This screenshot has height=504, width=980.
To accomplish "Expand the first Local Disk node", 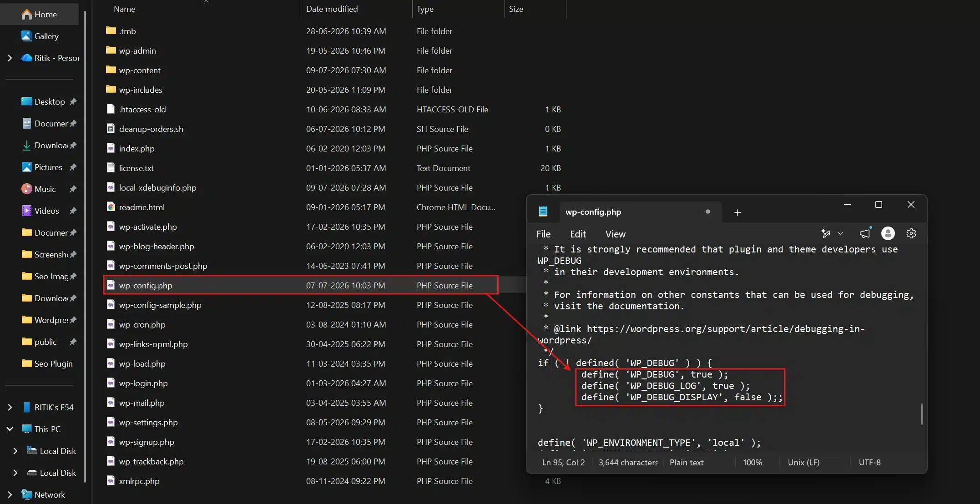I will [x=15, y=451].
